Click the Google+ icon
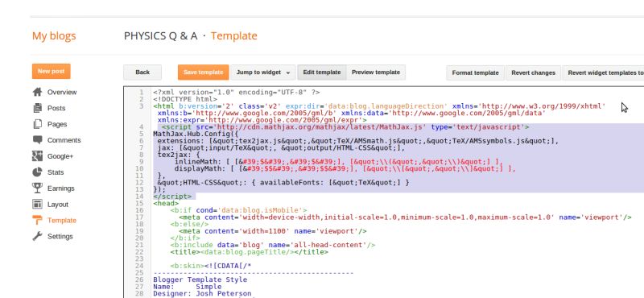Screen dimensions: 644x298 tap(37, 155)
